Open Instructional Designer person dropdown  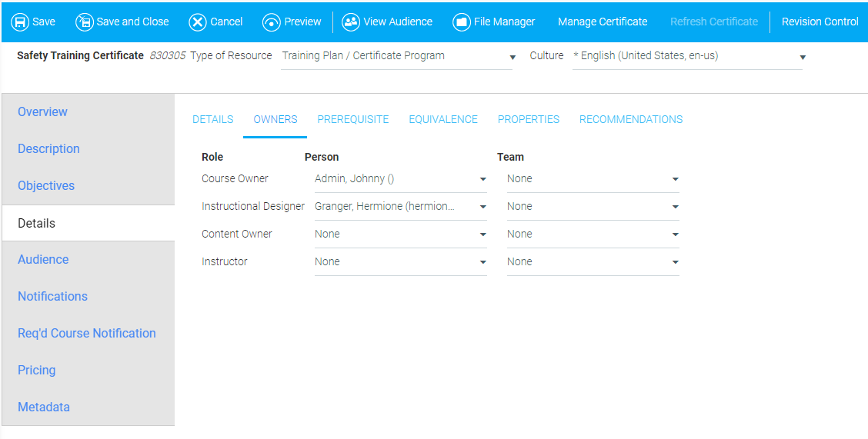click(482, 207)
